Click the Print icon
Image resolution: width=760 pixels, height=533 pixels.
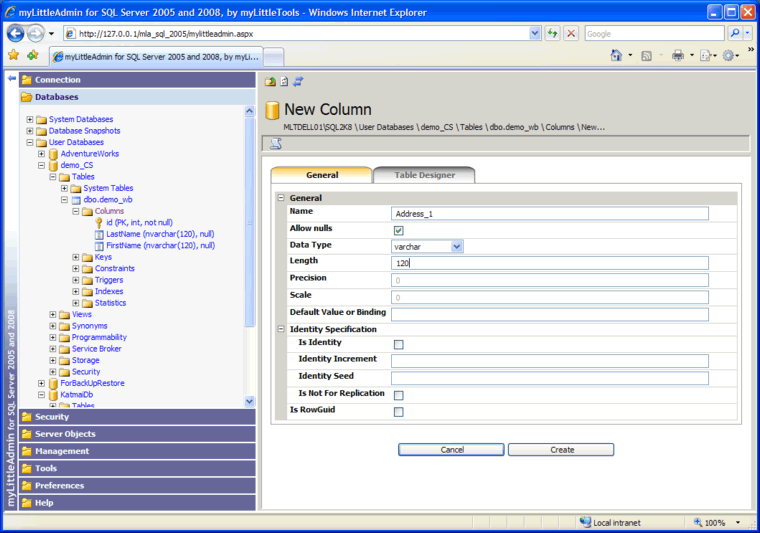tap(678, 56)
